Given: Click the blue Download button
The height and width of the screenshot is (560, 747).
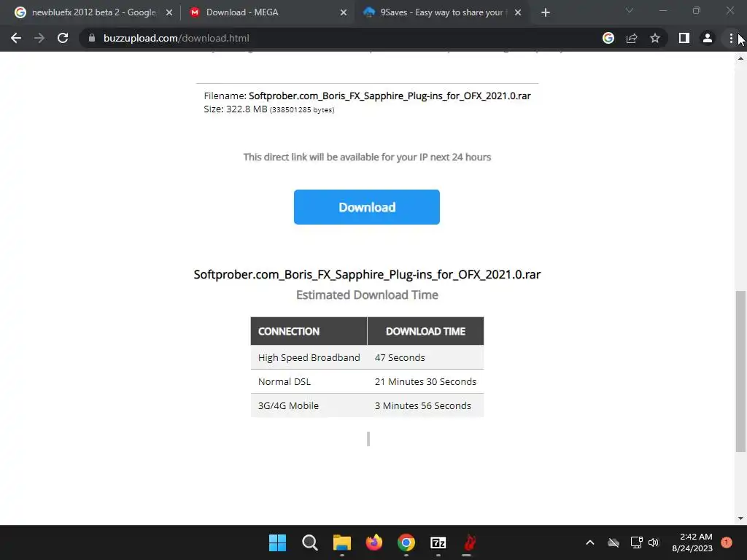Looking at the screenshot, I should [367, 207].
